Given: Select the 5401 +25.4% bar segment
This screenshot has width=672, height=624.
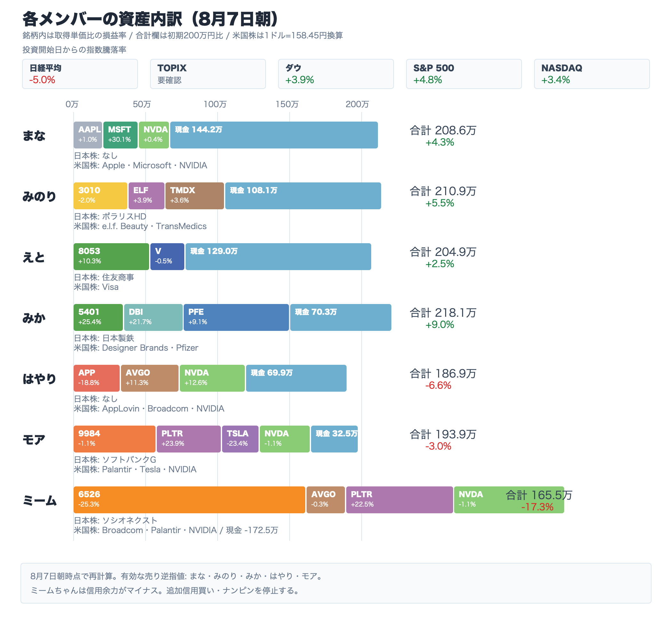Looking at the screenshot, I should [x=98, y=317].
